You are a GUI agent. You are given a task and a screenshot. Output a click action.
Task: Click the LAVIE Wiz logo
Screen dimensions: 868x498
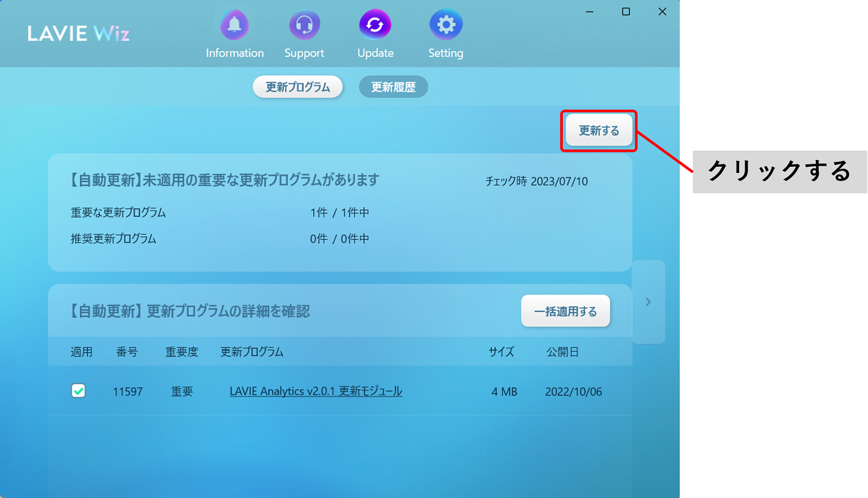[78, 34]
